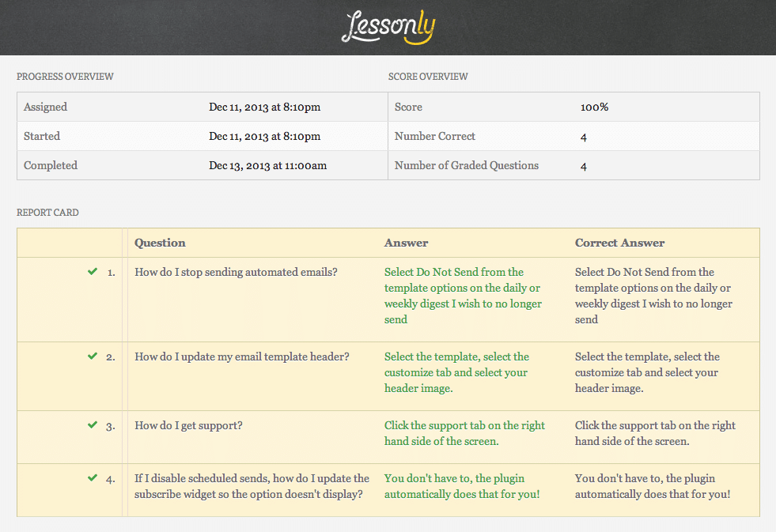776x532 pixels.
Task: Click the Number Correct label
Action: [x=434, y=136]
